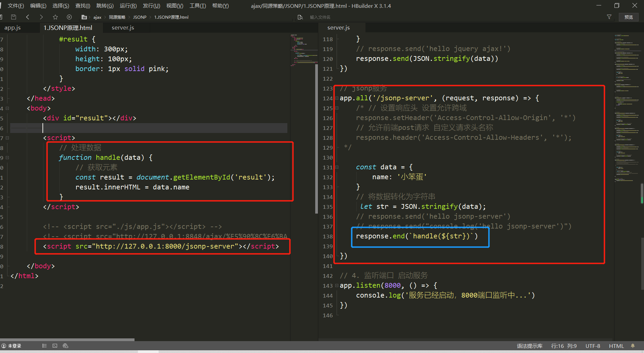This screenshot has height=353, width=644.
Task: Click ajax in the breadcrumb path
Action: click(x=97, y=17)
